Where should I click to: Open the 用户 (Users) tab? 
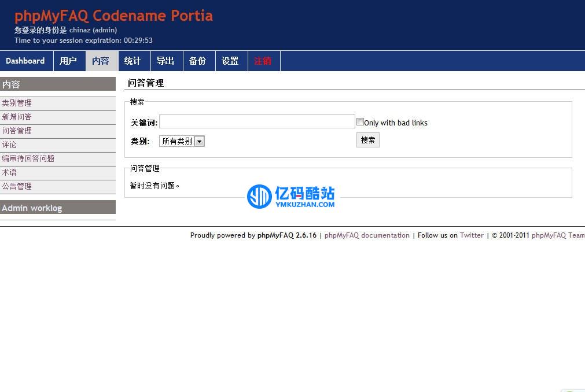pyautogui.click(x=69, y=61)
